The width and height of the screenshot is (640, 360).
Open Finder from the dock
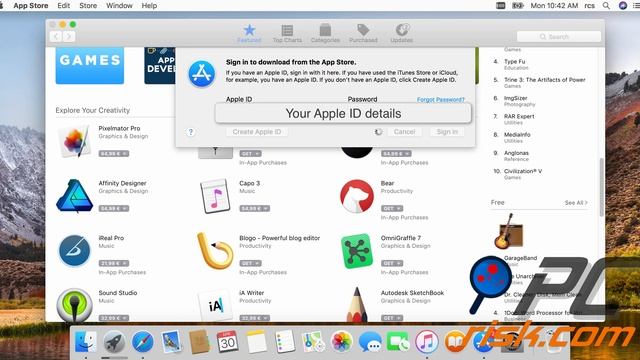[x=86, y=342]
